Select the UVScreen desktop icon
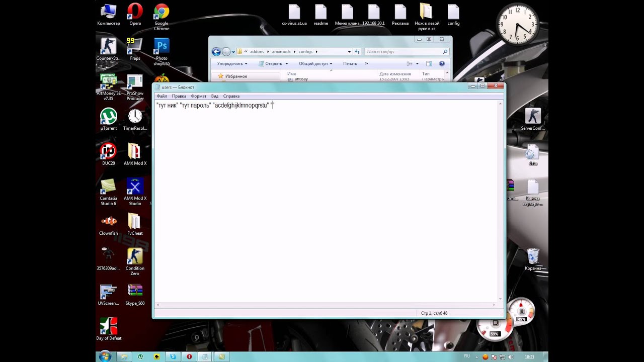Image resolution: width=644 pixels, height=362 pixels. tap(108, 295)
